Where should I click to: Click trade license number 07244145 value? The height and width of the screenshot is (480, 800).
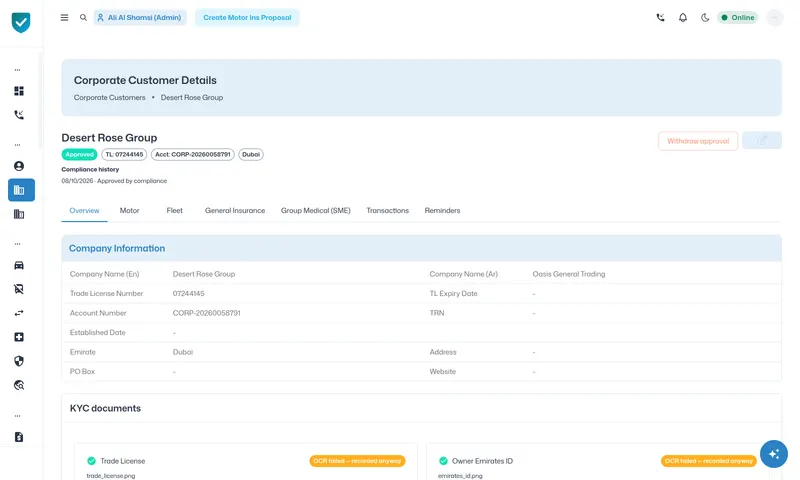pyautogui.click(x=189, y=294)
